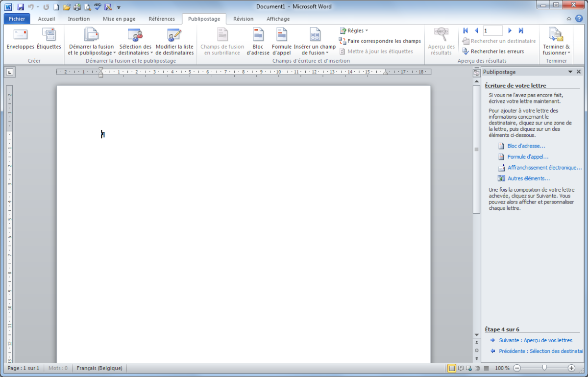The image size is (588, 377).
Task: Click the quick print icon in the title bar
Action: coord(77,7)
